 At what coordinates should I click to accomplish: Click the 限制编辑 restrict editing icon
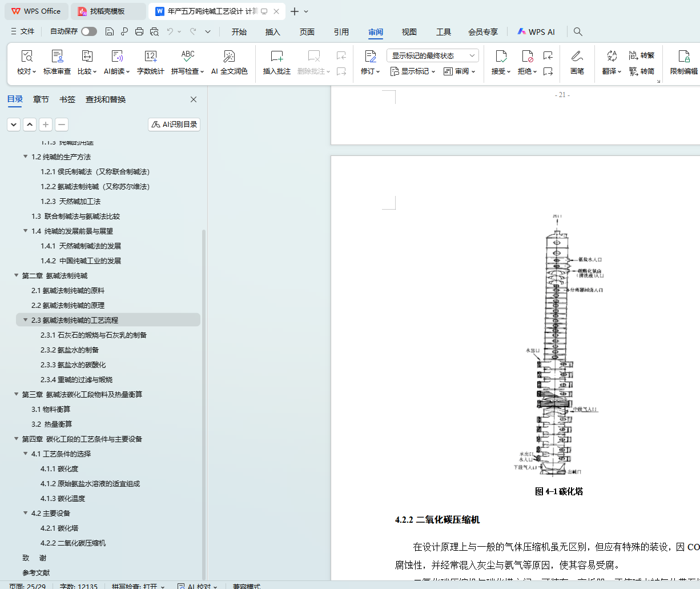(683, 57)
